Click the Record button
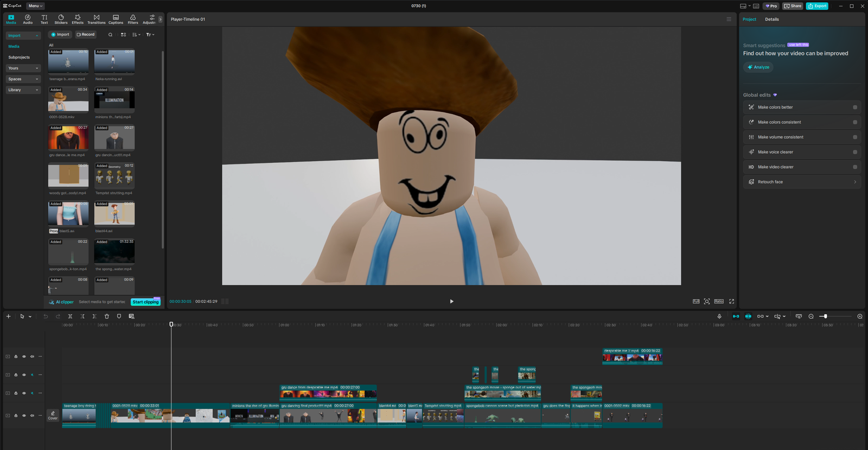 click(86, 35)
